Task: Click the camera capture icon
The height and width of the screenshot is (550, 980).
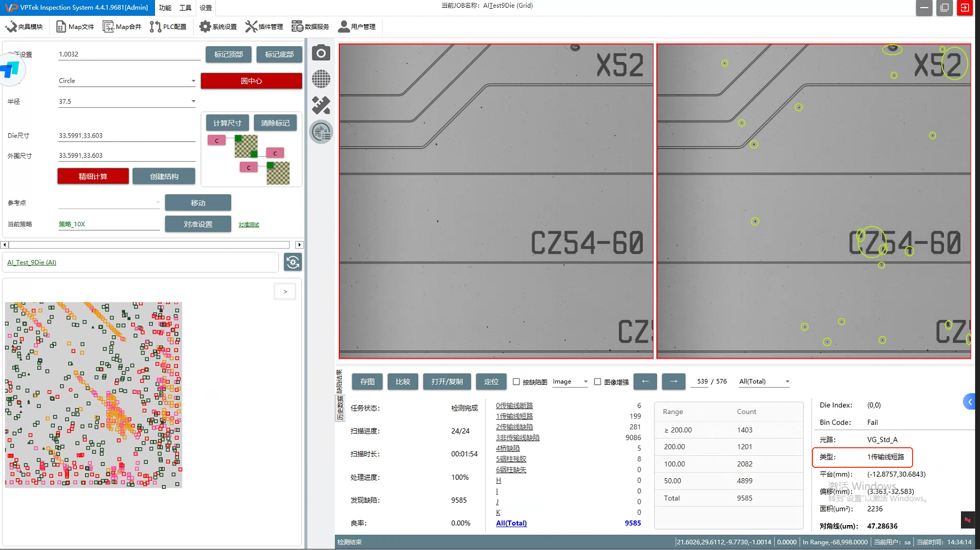Action: click(321, 53)
